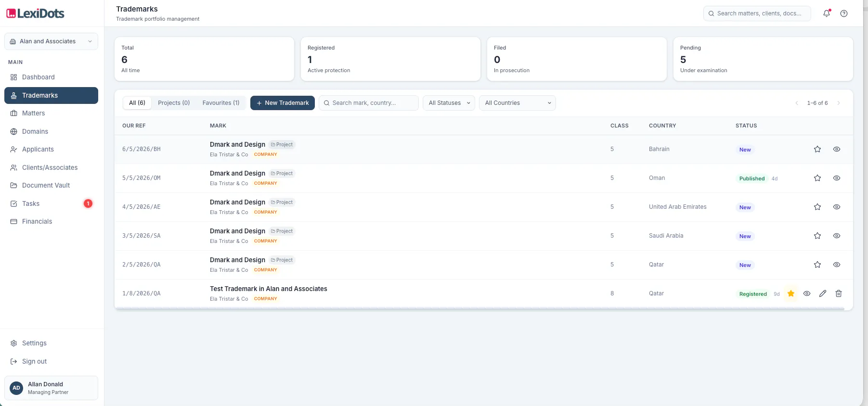Switch to Favourites (1) tab
This screenshot has width=868, height=406.
pyautogui.click(x=221, y=103)
